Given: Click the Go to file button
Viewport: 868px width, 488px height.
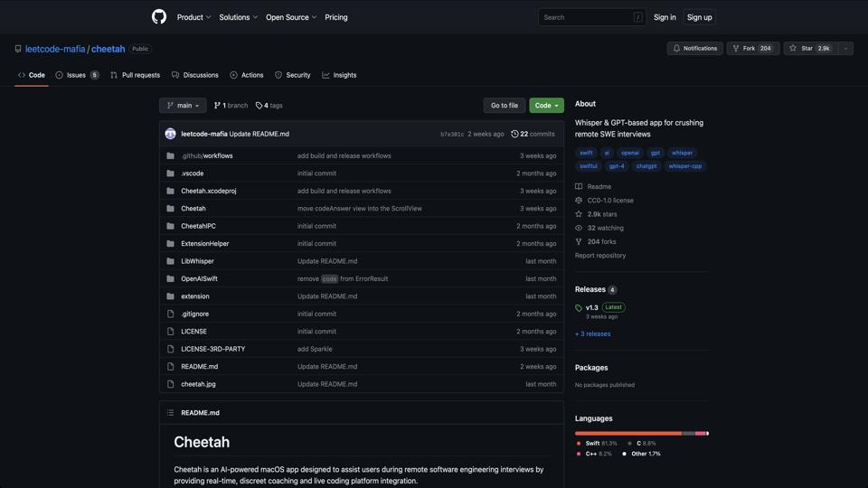Looking at the screenshot, I should click(x=504, y=106).
